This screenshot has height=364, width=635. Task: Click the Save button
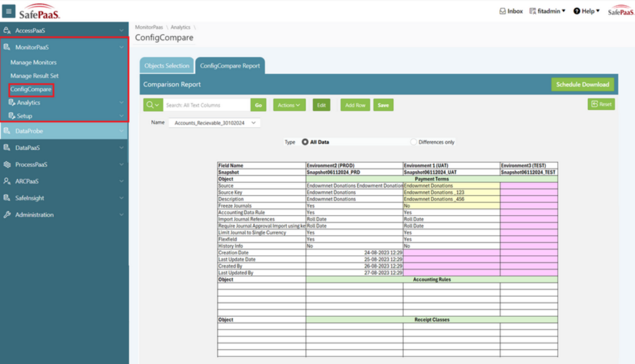click(x=383, y=105)
